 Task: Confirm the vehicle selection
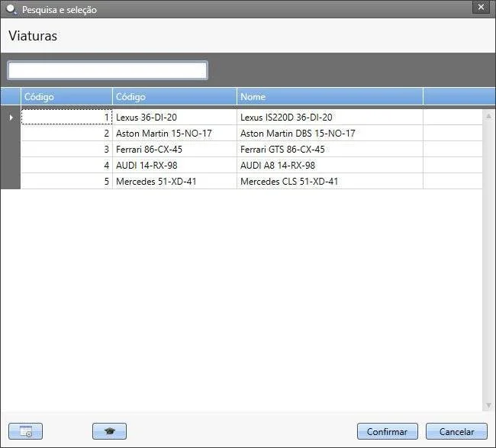[x=387, y=431]
